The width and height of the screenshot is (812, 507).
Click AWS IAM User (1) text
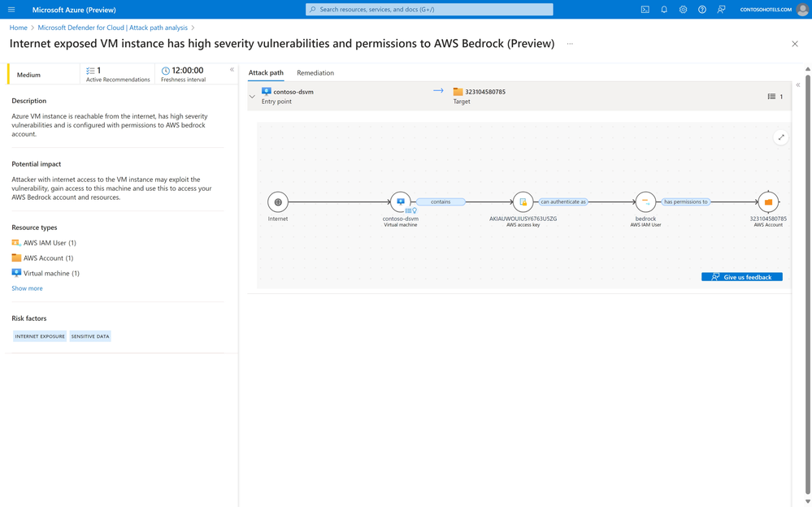point(50,243)
